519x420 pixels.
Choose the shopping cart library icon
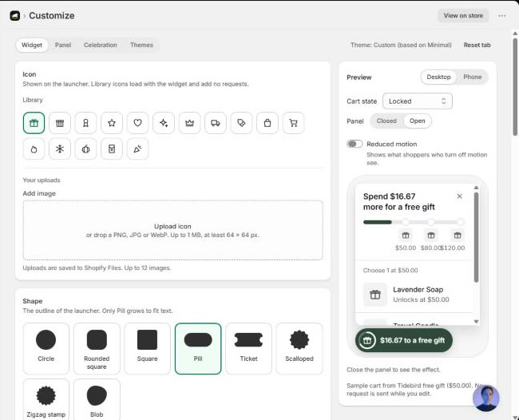tap(293, 123)
